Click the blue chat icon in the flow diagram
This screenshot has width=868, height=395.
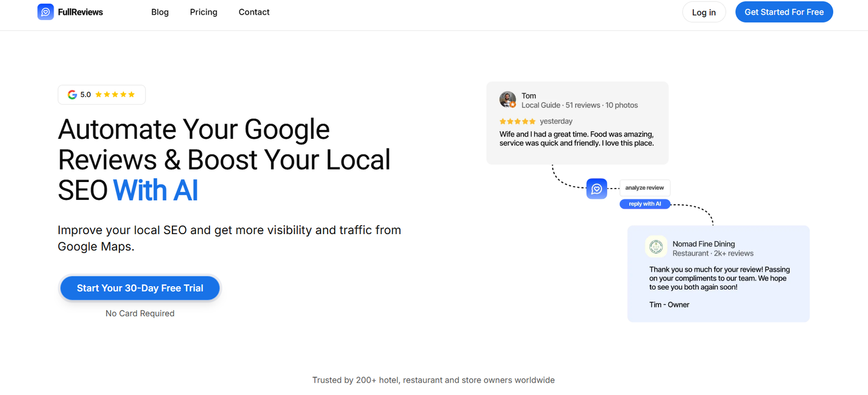point(596,189)
